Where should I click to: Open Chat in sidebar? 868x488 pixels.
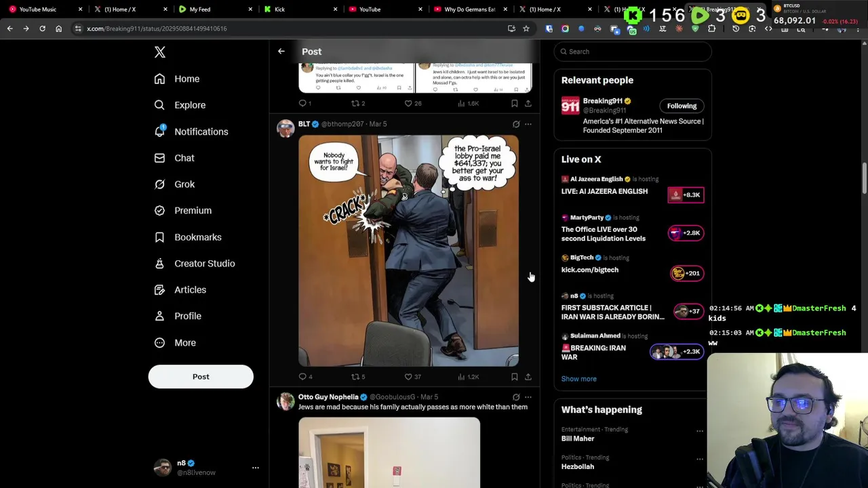[x=174, y=158]
